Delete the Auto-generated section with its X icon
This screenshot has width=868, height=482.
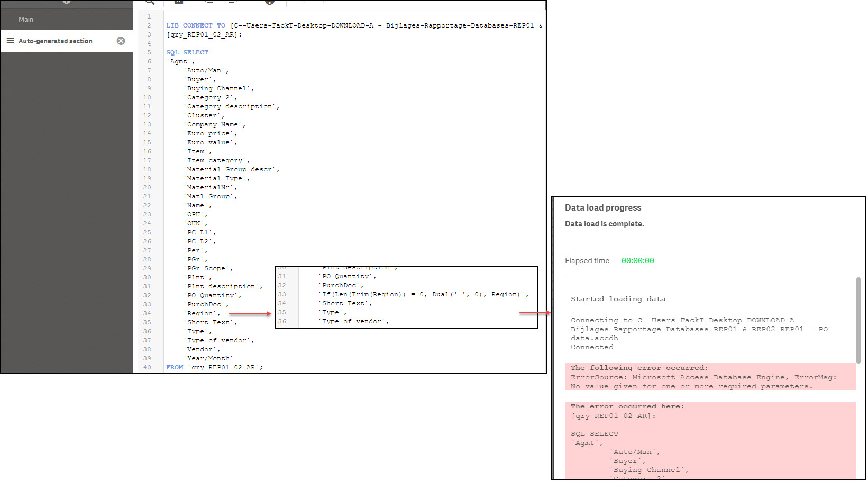tap(121, 41)
